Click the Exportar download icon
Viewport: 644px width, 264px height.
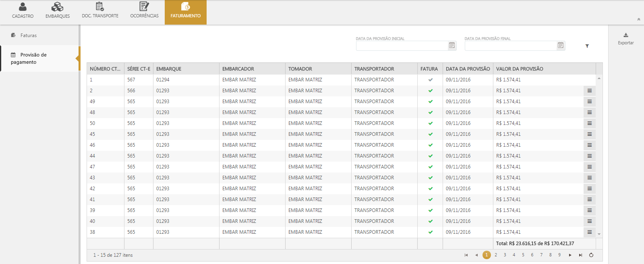point(625,35)
